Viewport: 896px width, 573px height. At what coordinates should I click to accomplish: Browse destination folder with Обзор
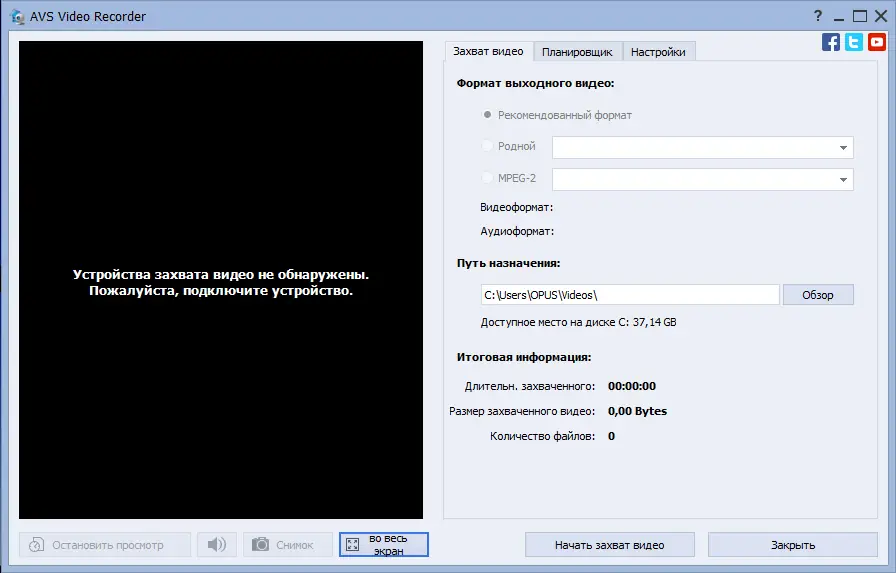pyautogui.click(x=818, y=295)
